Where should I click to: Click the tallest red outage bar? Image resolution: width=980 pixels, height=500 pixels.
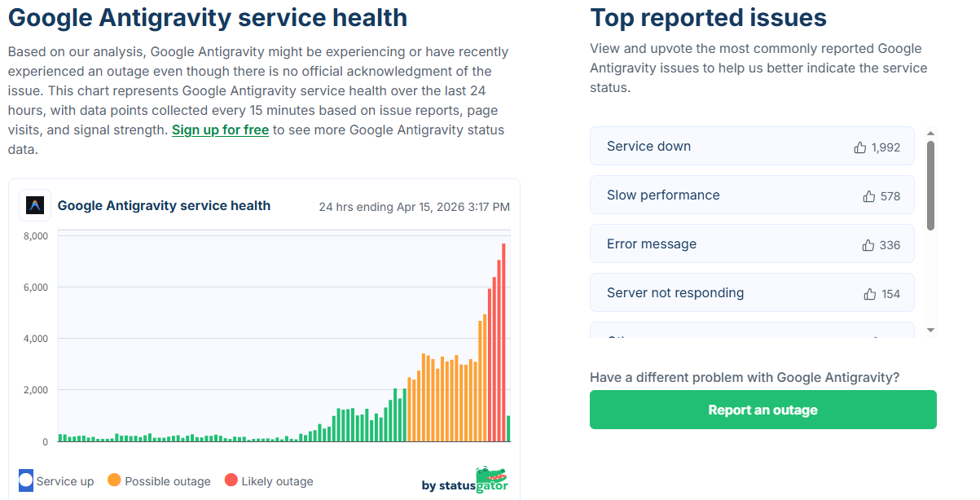point(503,342)
